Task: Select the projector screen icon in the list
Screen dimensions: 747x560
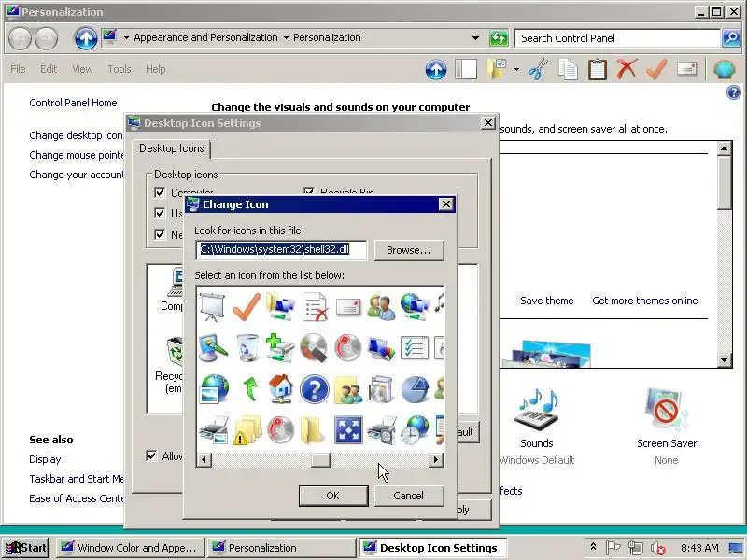Action: (x=213, y=307)
